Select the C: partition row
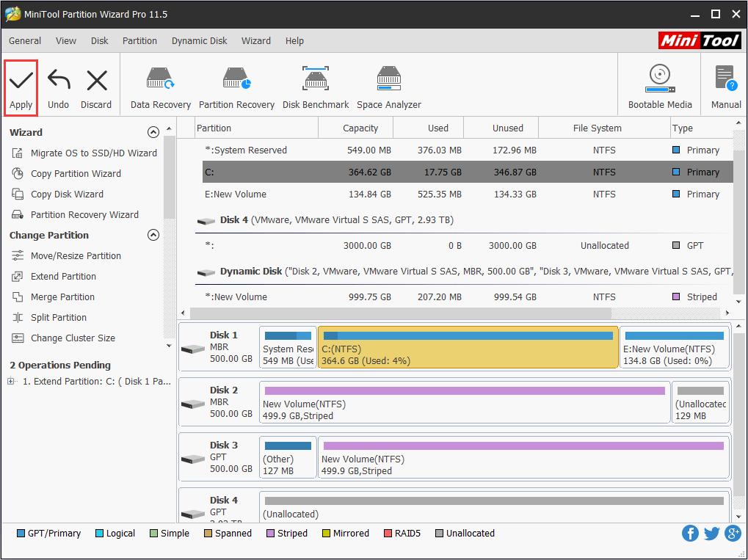748x560 pixels. click(x=468, y=172)
